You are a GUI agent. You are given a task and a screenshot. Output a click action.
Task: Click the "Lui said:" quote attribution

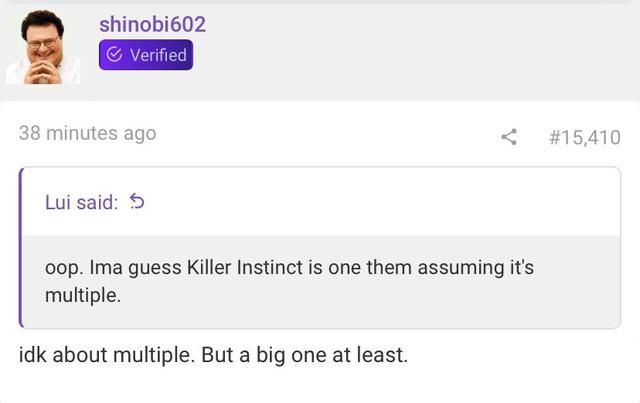(82, 203)
